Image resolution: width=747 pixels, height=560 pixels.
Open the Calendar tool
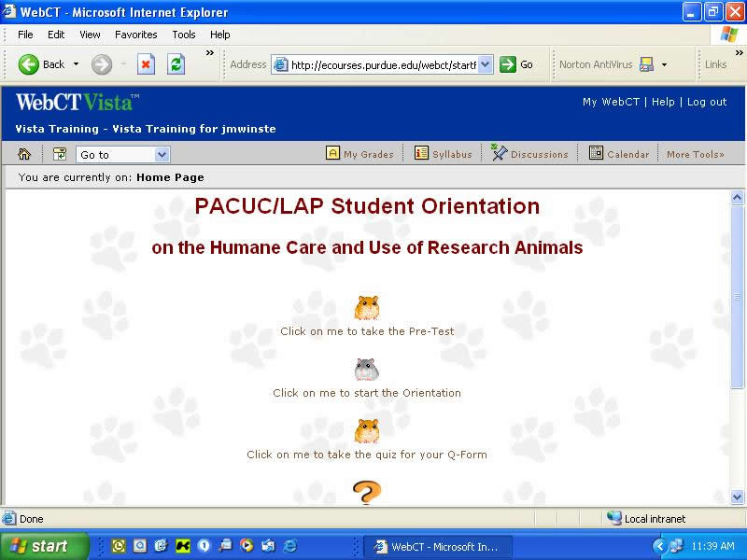point(618,154)
